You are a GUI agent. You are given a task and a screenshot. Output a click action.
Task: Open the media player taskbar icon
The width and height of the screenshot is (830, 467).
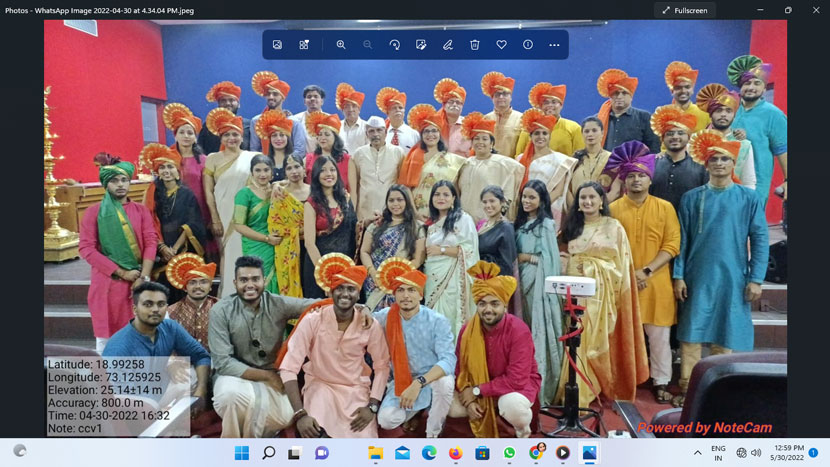tap(563, 453)
